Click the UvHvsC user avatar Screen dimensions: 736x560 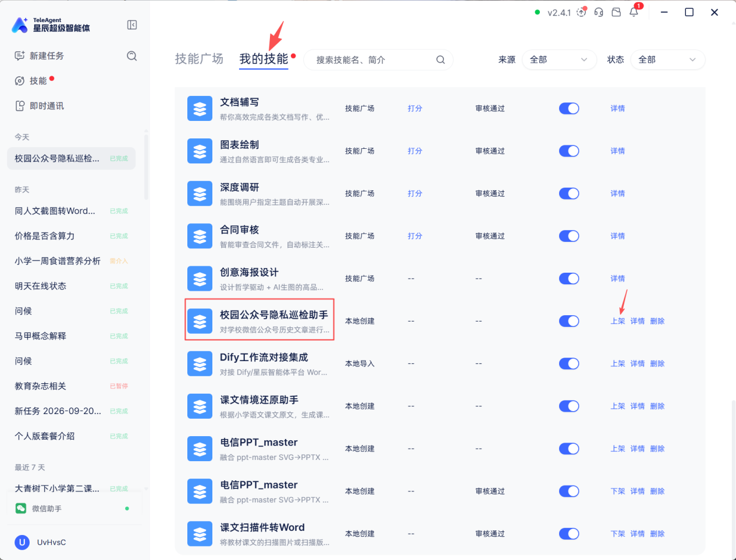click(x=22, y=542)
